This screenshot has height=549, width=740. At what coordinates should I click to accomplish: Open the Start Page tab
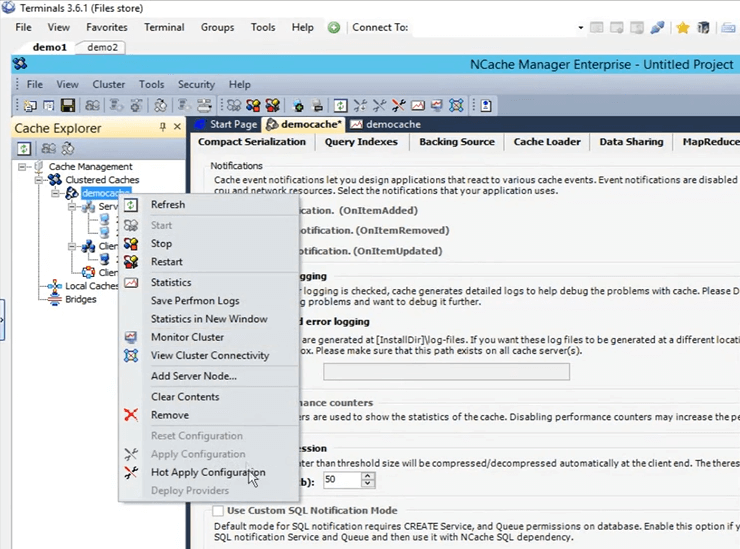(227, 124)
